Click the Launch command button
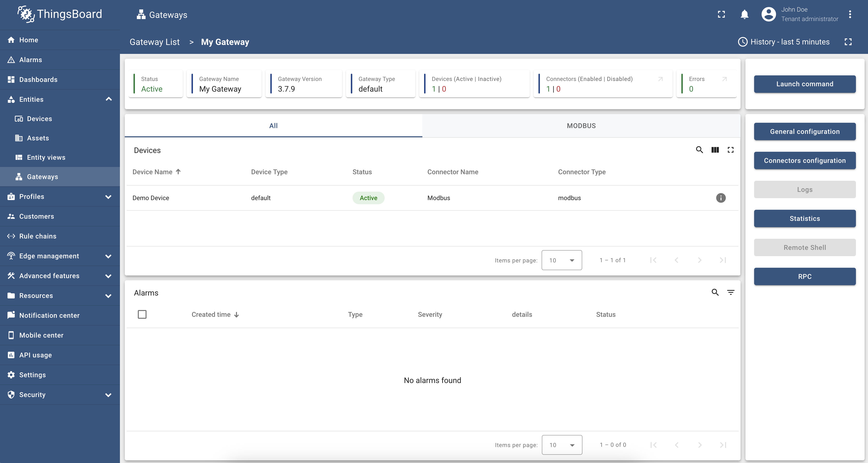 [x=804, y=84]
